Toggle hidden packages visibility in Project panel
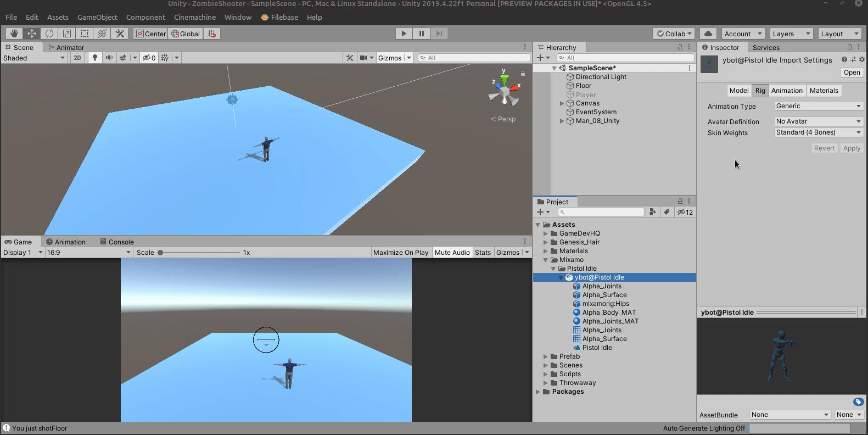This screenshot has height=435, width=868. (685, 212)
